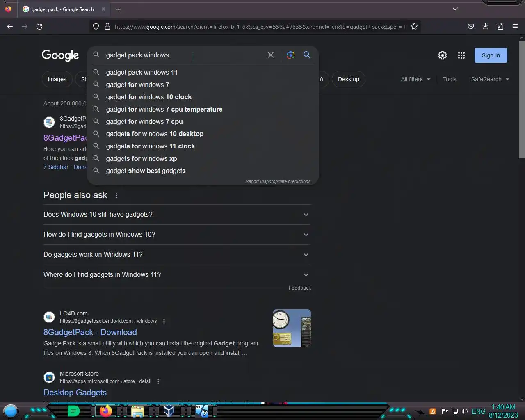Open All filters dropdown
This screenshot has width=525, height=420.
[415, 79]
